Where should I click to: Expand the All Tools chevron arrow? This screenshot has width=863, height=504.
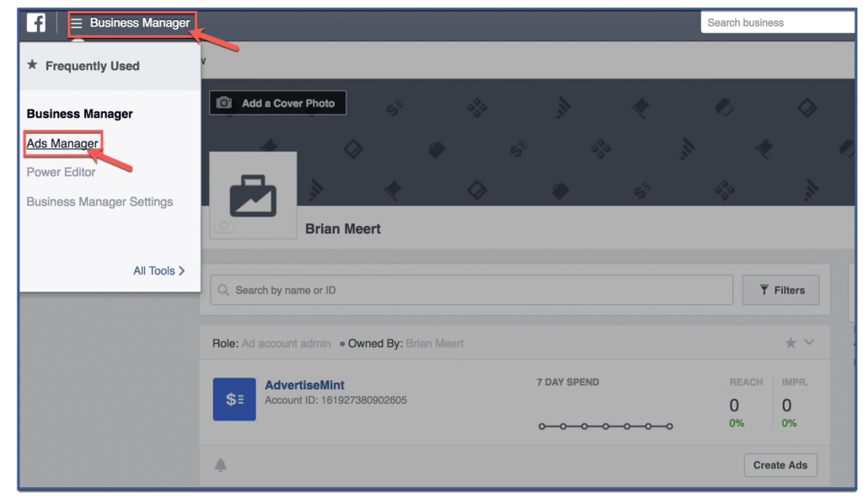(182, 271)
